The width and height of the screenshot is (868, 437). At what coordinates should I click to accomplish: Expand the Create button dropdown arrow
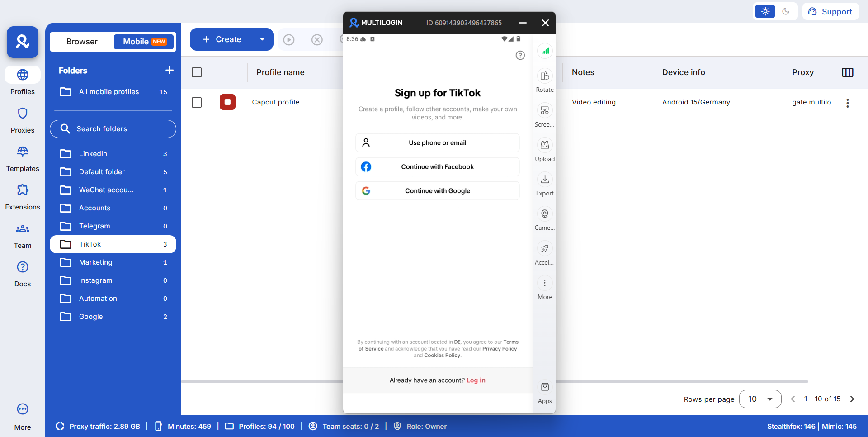(x=262, y=39)
